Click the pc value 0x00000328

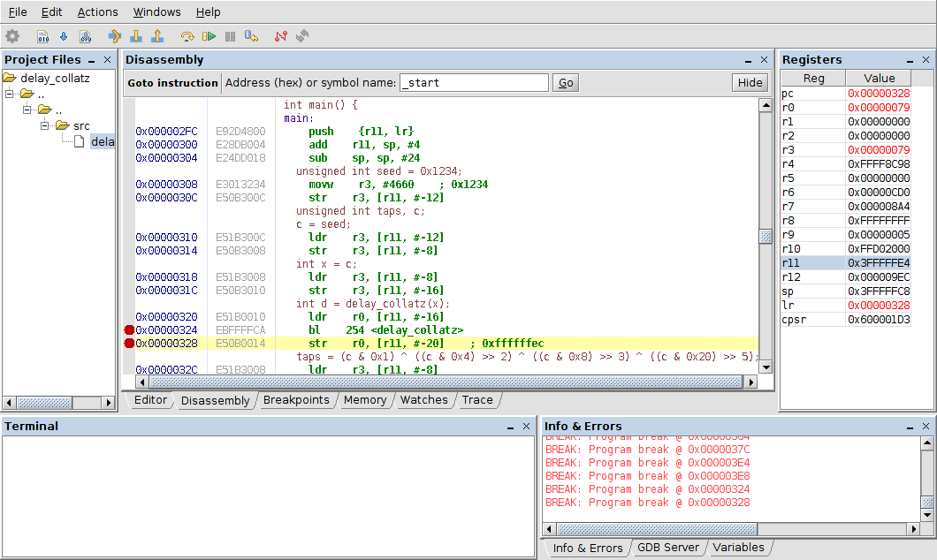pos(879,94)
